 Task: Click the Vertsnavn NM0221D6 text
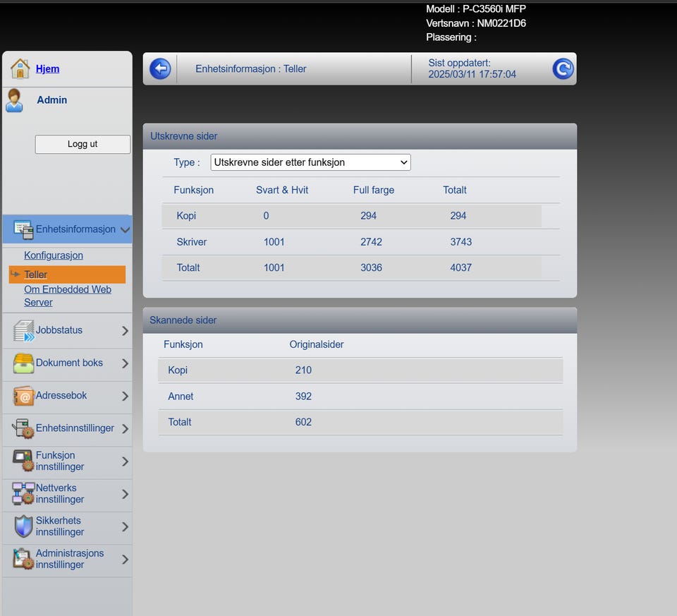(x=476, y=23)
